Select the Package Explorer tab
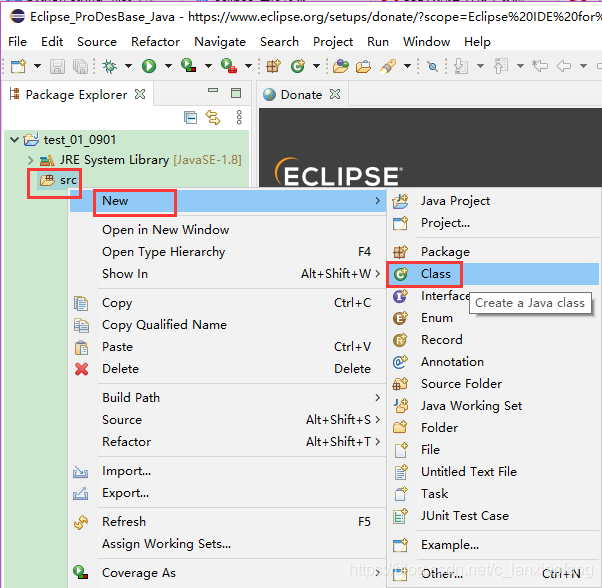The width and height of the screenshot is (602, 588). point(76,94)
